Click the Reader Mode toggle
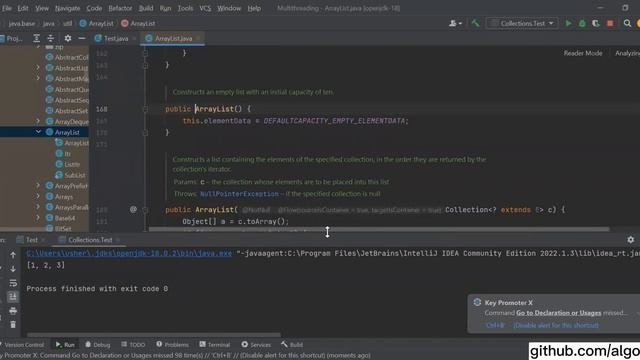Image resolution: width=640 pixels, height=360 pixels. (x=583, y=53)
